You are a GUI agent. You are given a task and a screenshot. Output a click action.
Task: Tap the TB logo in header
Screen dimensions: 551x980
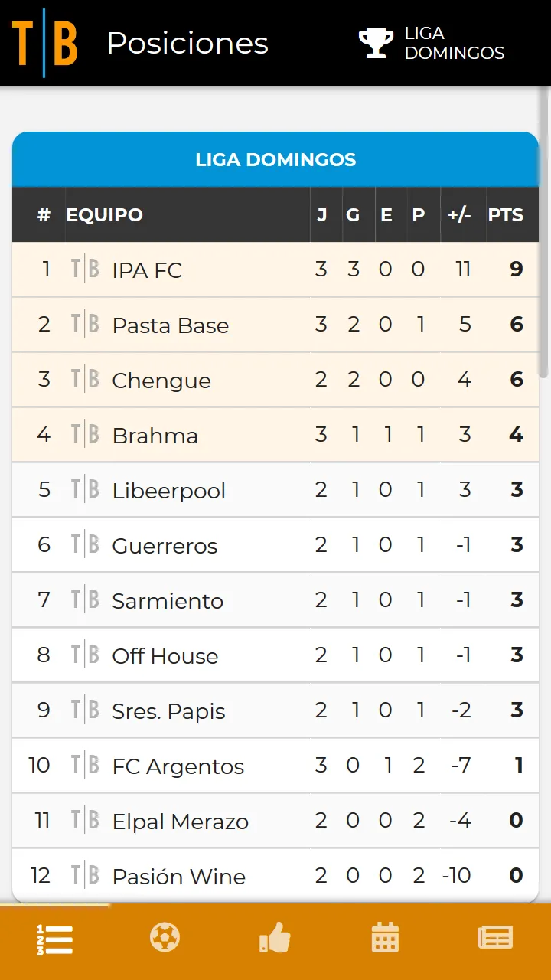pyautogui.click(x=44, y=43)
